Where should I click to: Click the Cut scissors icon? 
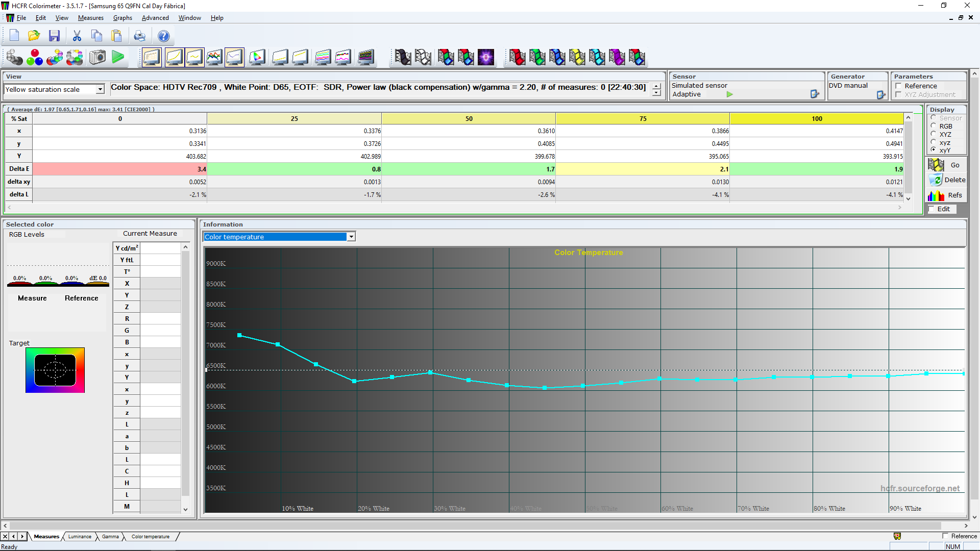[x=77, y=36]
